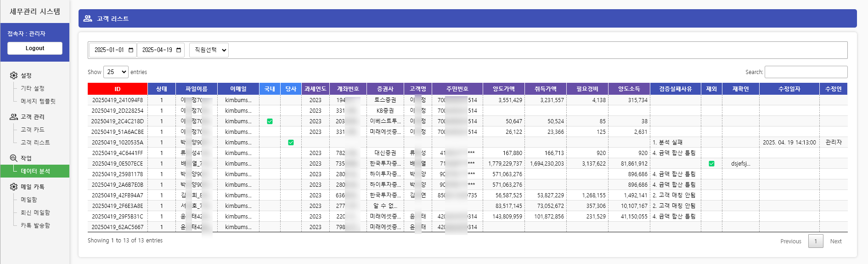Sort by 수정인 column header
This screenshot has height=264, width=868.
pos(834,89)
